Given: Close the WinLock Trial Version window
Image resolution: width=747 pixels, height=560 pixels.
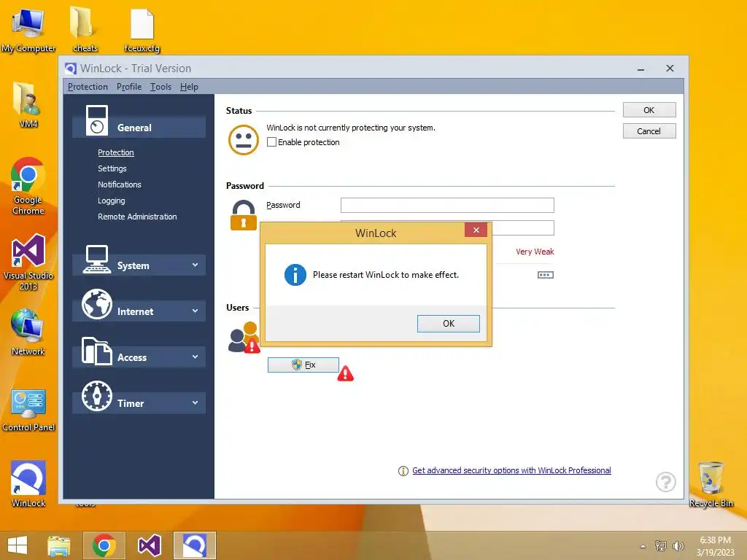Looking at the screenshot, I should 670,69.
